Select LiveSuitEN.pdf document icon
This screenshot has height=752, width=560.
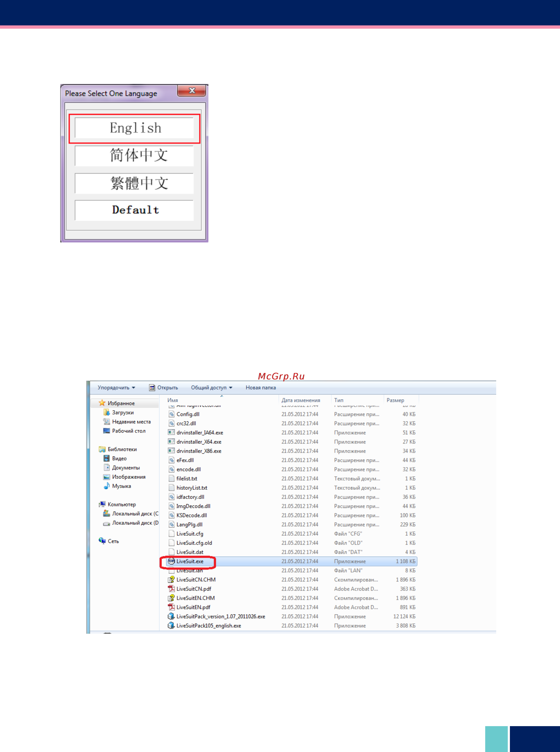pyautogui.click(x=171, y=607)
